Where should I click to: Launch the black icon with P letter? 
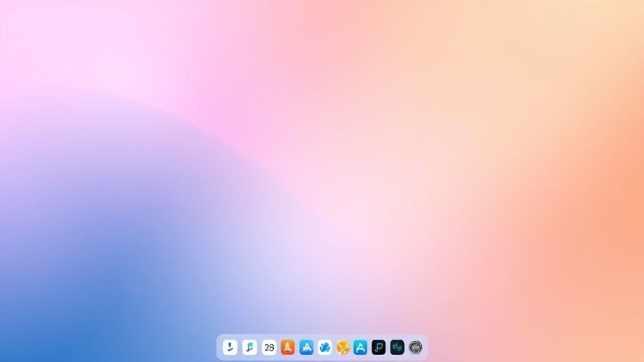click(379, 347)
